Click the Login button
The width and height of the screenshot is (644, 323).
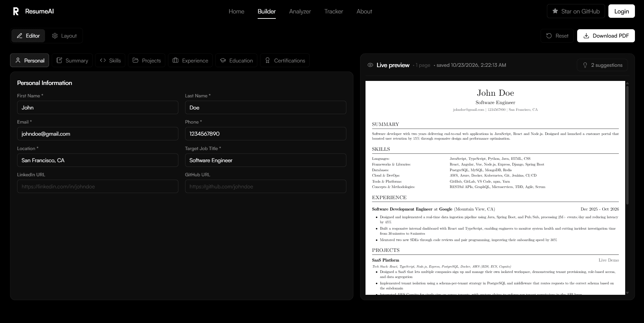pos(621,11)
